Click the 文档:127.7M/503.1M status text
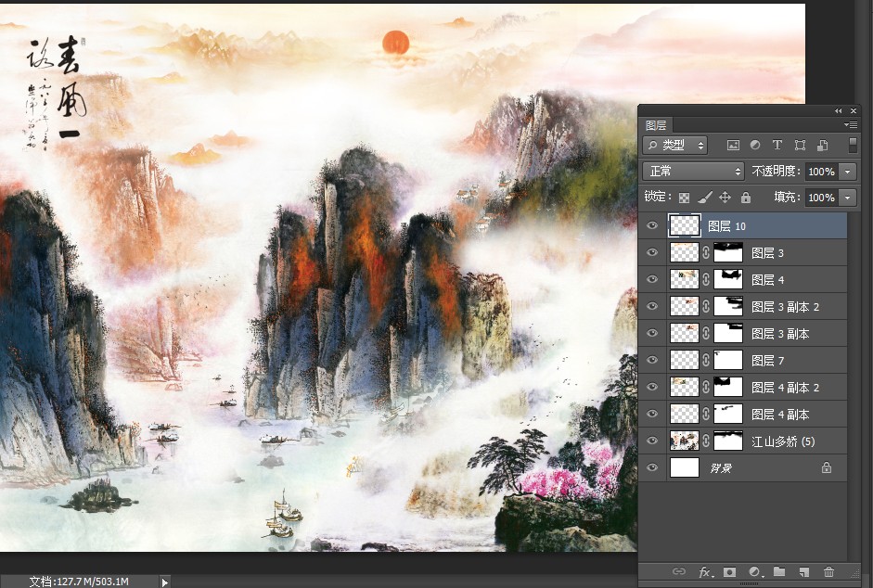 tap(79, 582)
